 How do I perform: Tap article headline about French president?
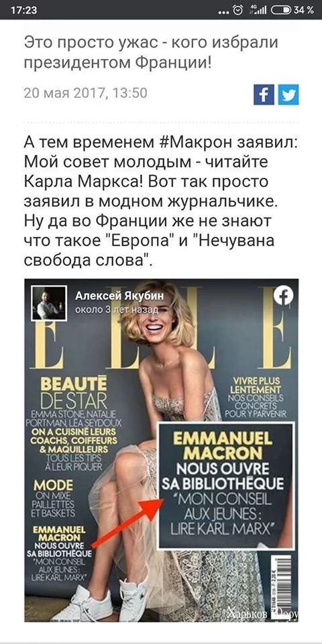(x=152, y=52)
